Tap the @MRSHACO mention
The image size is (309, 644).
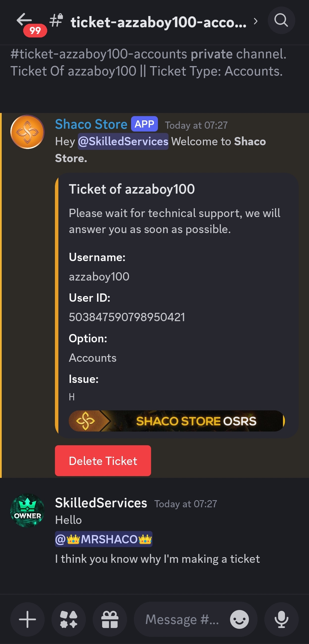tap(104, 539)
